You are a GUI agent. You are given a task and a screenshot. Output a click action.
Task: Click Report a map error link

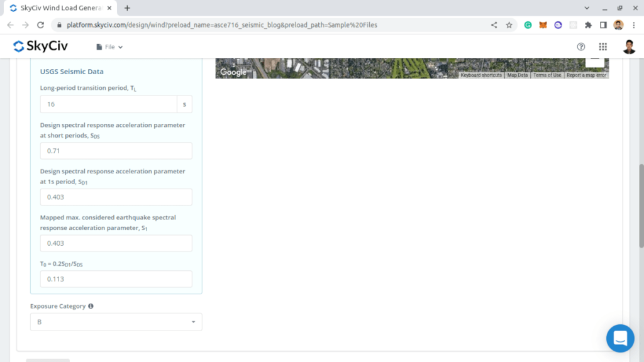click(x=586, y=75)
